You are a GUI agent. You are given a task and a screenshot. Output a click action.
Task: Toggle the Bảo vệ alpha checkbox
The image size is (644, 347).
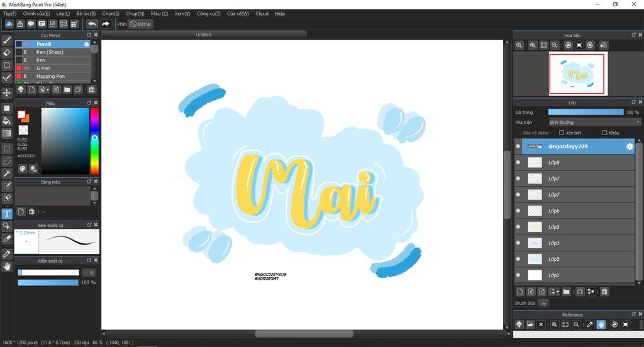click(x=519, y=133)
